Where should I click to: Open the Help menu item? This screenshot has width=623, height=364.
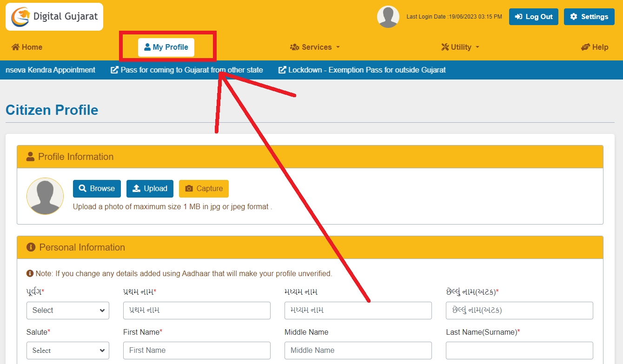point(595,47)
